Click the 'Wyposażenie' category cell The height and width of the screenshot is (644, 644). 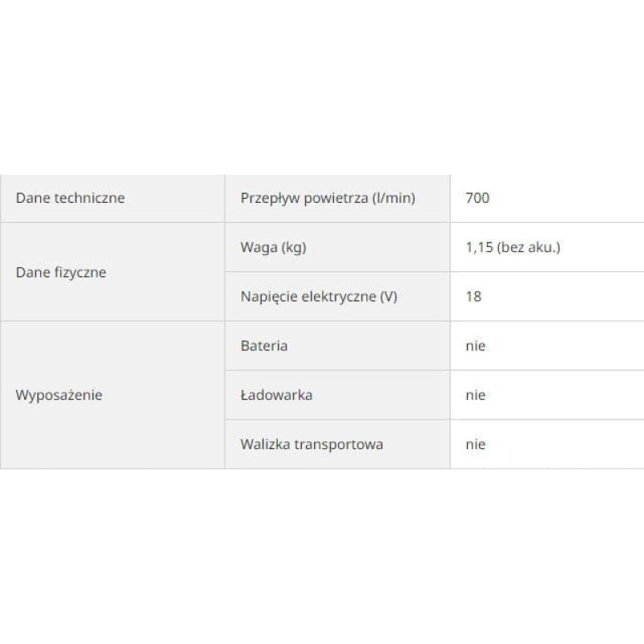[x=58, y=395]
